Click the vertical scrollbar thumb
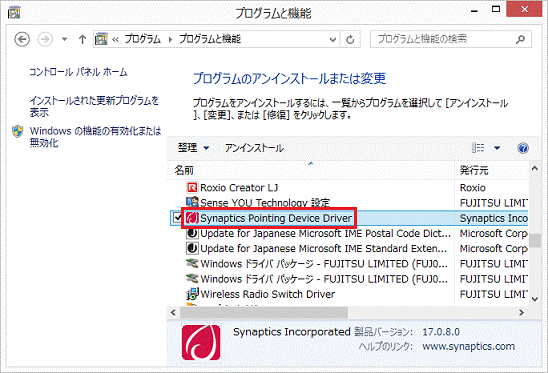The image size is (548, 373). click(x=534, y=241)
